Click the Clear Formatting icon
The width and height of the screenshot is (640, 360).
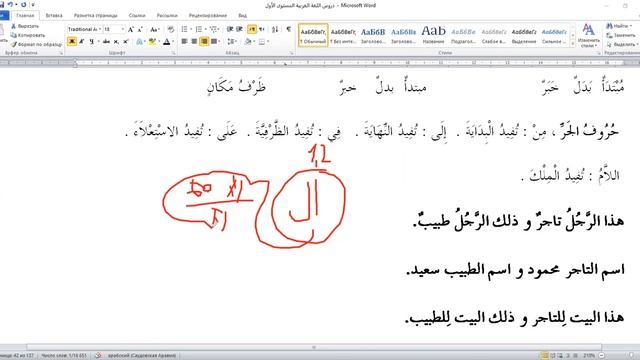tap(171, 29)
